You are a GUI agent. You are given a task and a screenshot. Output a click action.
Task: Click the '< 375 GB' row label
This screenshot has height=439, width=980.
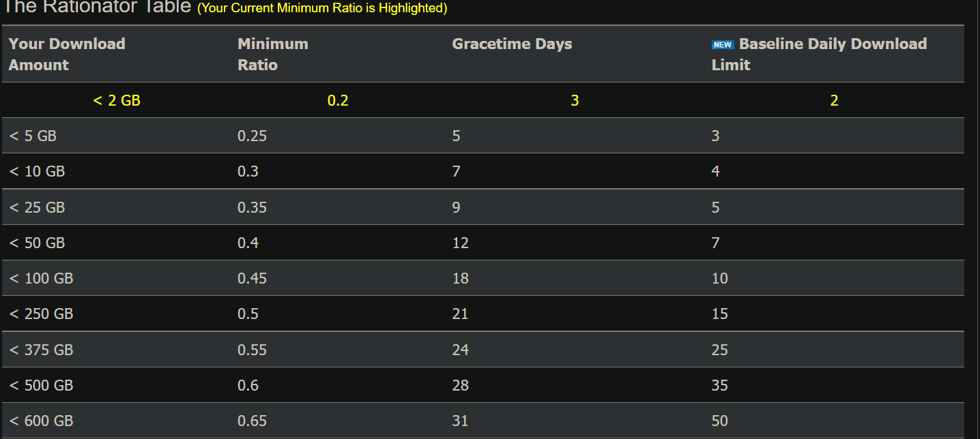pos(41,350)
